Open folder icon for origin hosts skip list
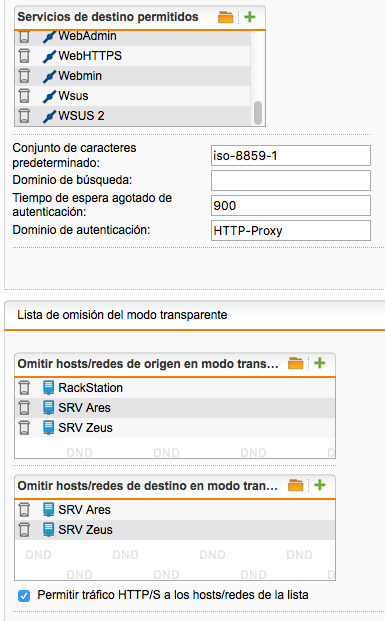The image size is (385, 621). coord(295,363)
